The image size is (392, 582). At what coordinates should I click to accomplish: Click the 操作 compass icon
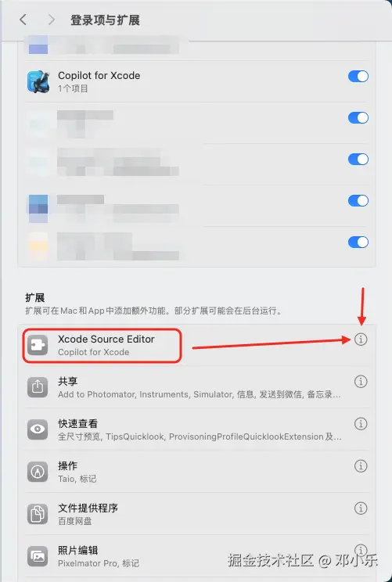click(38, 472)
